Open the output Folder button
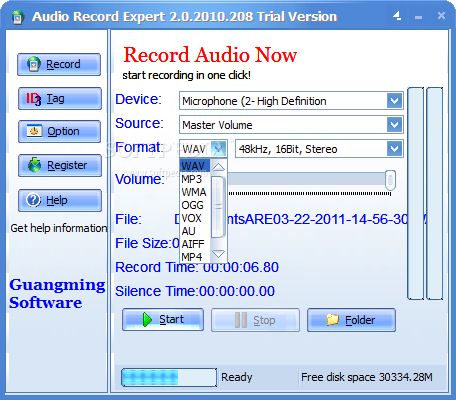Screen dimensions: 456x400 [x=351, y=320]
